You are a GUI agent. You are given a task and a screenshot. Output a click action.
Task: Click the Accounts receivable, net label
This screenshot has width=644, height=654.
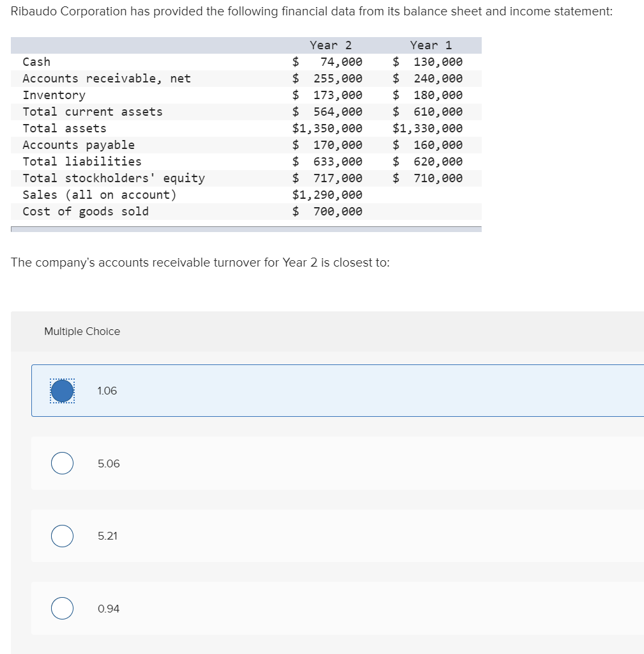click(107, 79)
